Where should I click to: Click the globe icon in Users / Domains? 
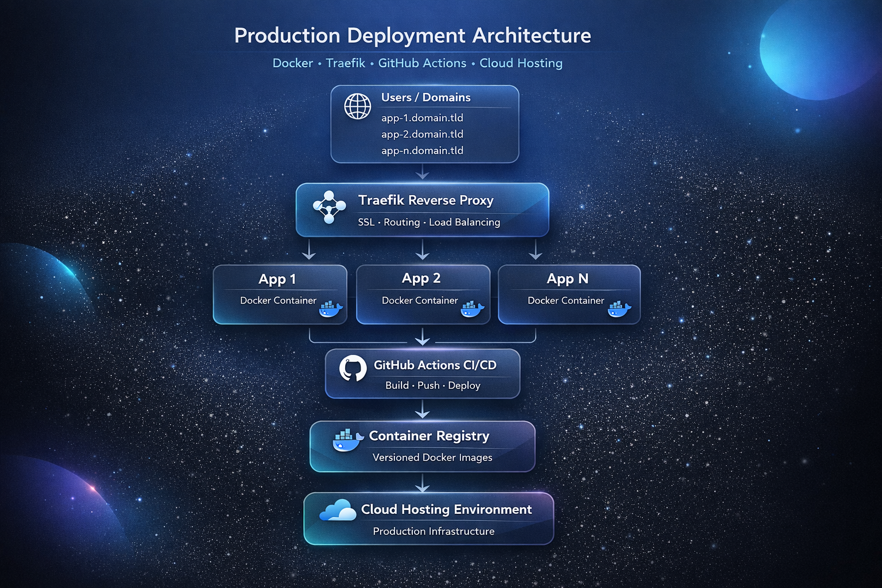(x=357, y=106)
